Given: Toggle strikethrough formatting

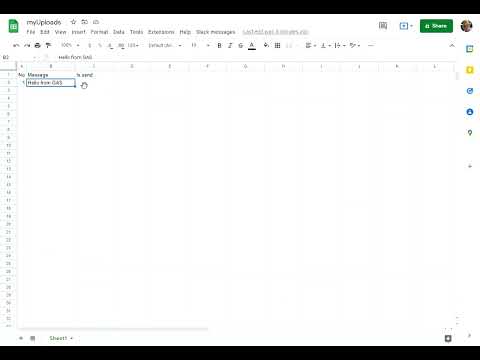Looking at the screenshot, I should (241, 45).
